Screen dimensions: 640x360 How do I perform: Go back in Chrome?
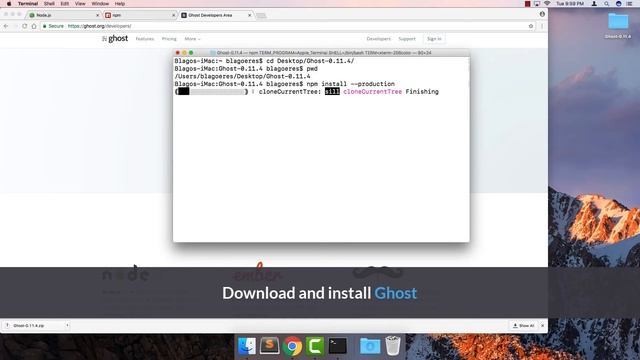[x=6, y=26]
